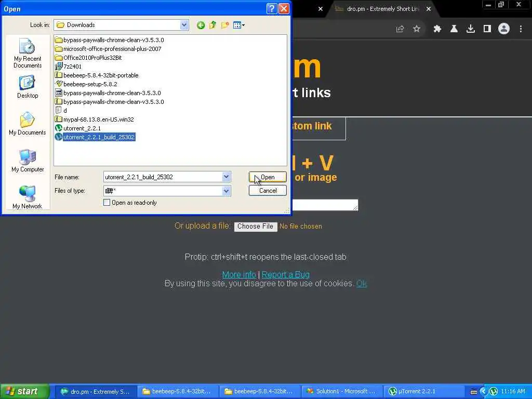Open My Documents in places bar
This screenshot has width=532, height=399.
tap(28, 124)
